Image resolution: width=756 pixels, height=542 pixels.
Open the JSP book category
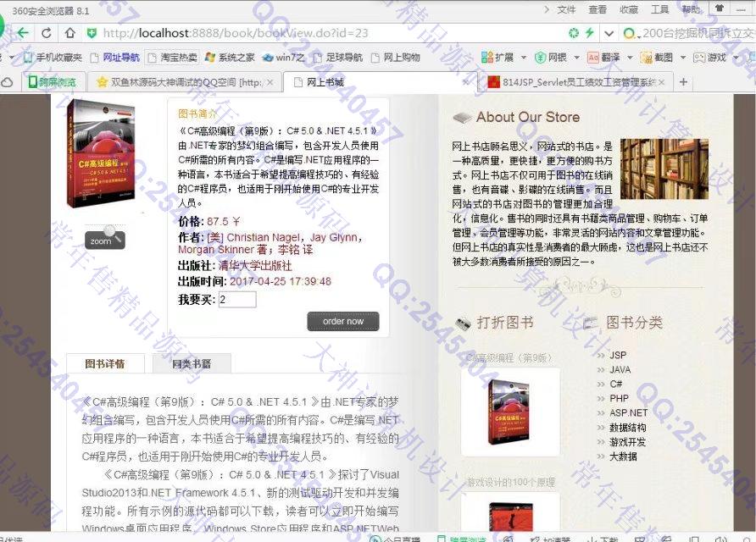tap(618, 355)
